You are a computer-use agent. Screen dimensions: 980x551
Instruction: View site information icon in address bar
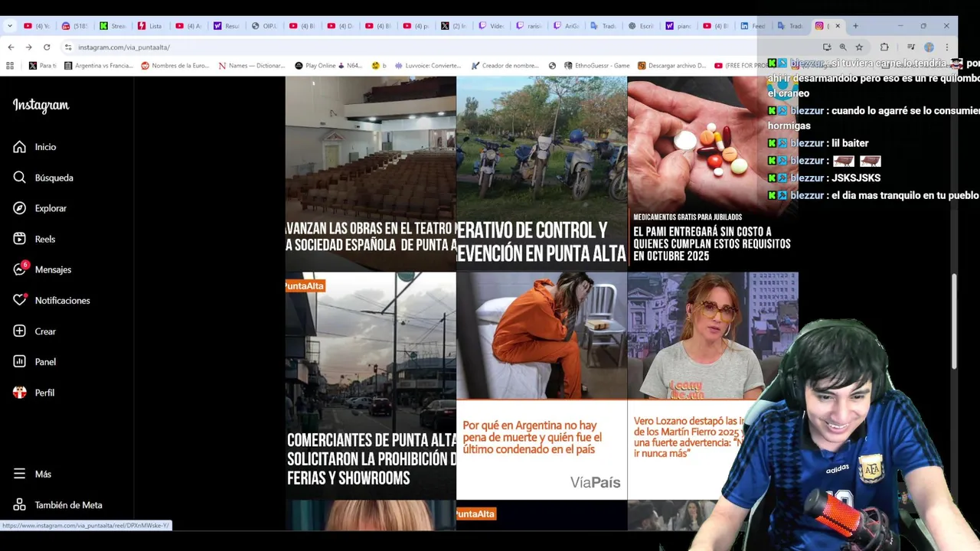point(67,47)
